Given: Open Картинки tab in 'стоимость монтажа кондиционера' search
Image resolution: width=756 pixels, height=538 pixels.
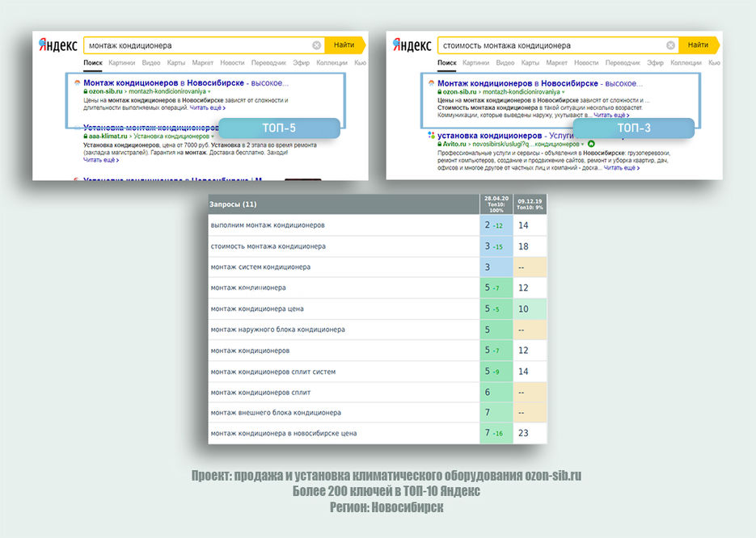Looking at the screenshot, I should 476,63.
